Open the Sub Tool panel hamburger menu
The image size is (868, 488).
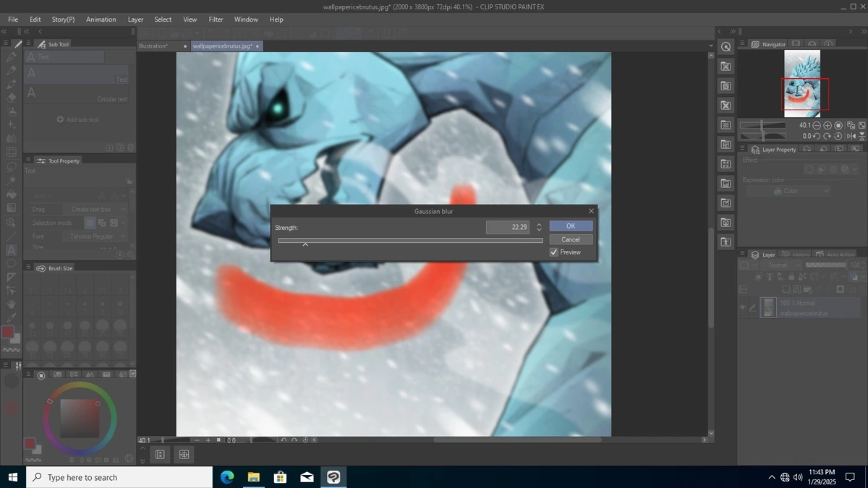pyautogui.click(x=28, y=44)
